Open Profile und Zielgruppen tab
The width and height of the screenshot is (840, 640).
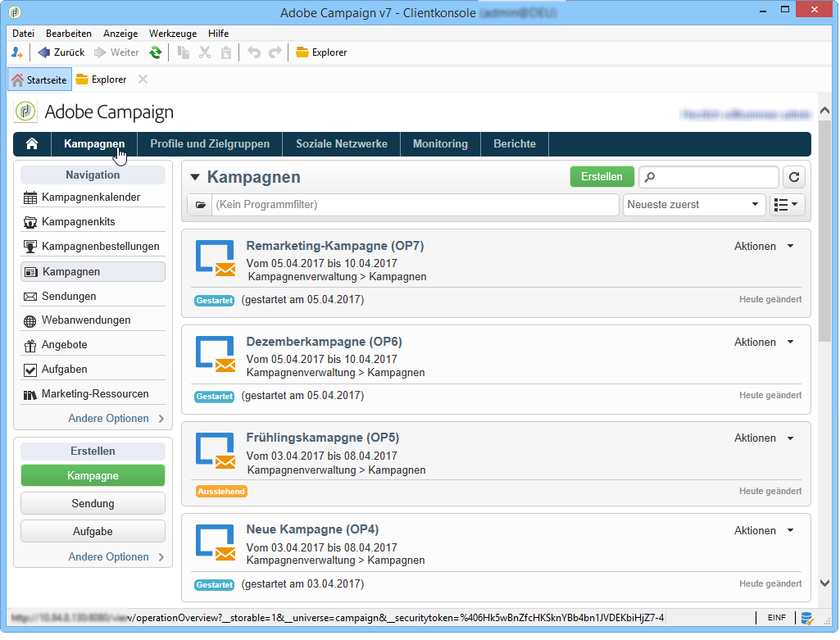tap(210, 144)
